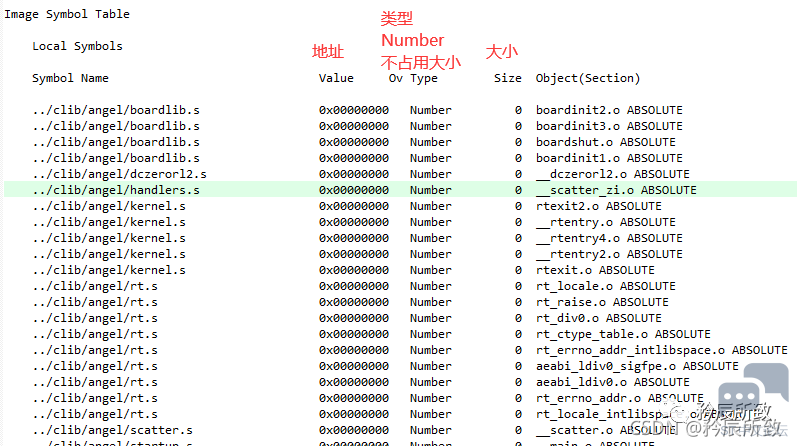This screenshot has width=797, height=446.
Task: Select 'rt_ctype_table.o ABSOLUTE' entry
Action: click(623, 334)
